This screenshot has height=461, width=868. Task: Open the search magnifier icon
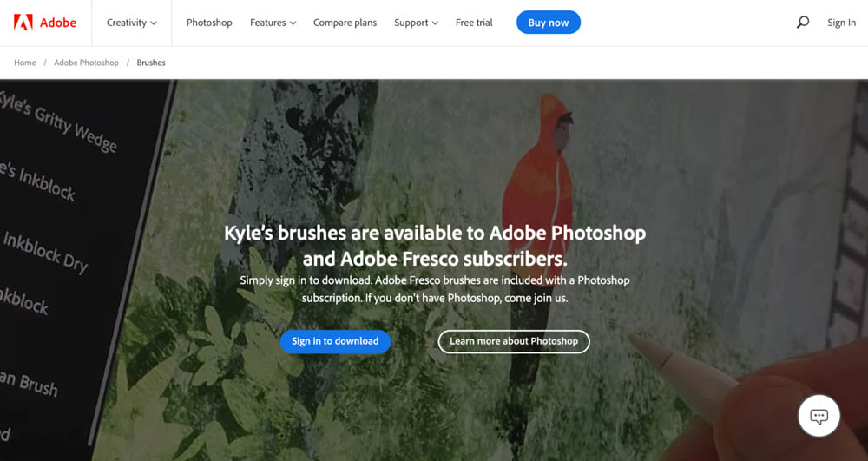tap(803, 22)
